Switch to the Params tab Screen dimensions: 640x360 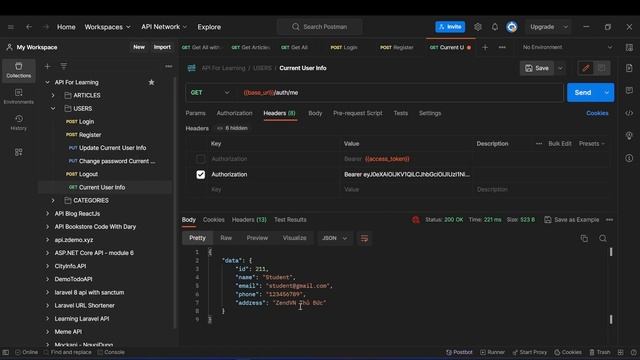coord(196,113)
